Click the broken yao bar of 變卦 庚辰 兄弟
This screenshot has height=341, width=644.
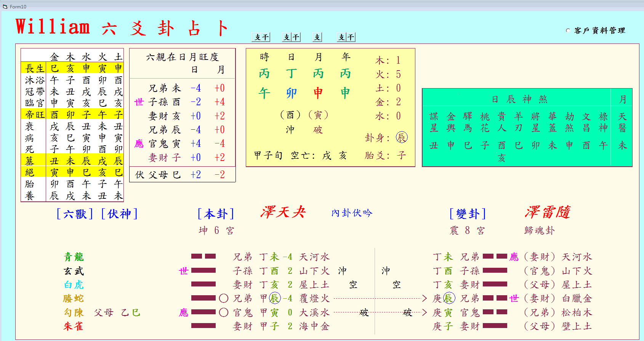click(495, 298)
